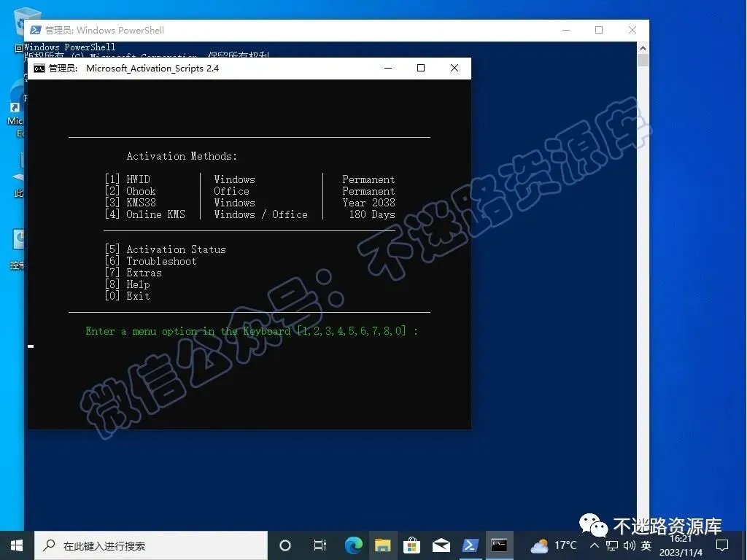747x560 pixels.
Task: Switch to the command prompt taskbar icon
Action: point(499,545)
